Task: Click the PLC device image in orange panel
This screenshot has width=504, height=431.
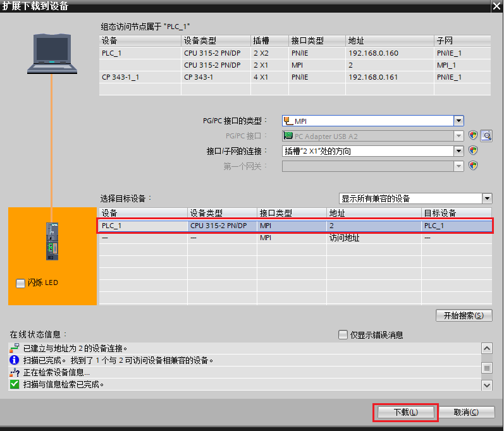Action: [52, 241]
